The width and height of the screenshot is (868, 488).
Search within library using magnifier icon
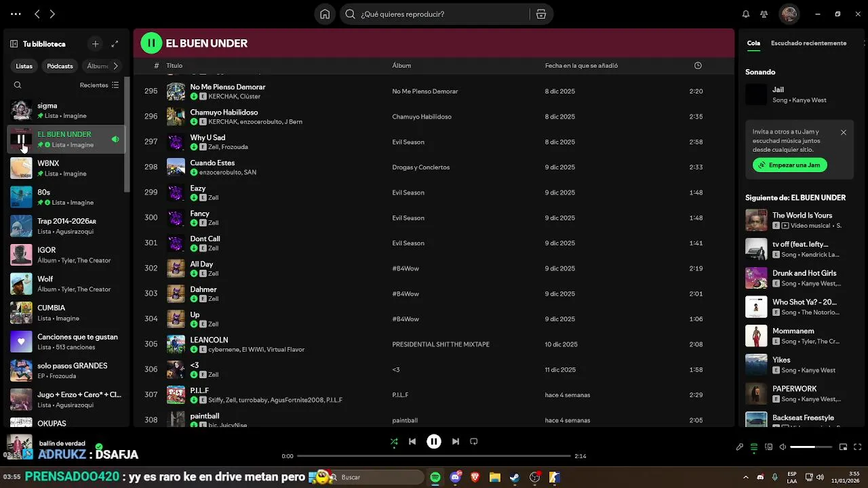coord(18,85)
